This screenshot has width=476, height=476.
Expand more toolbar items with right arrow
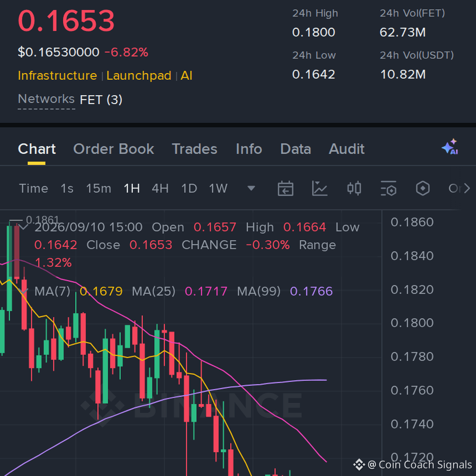click(467, 189)
